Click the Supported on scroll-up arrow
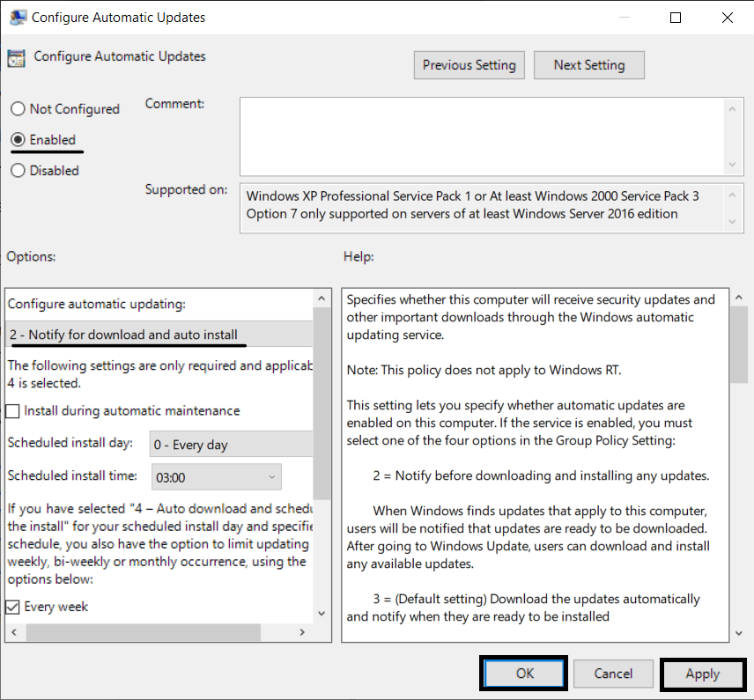754x700 pixels. [x=732, y=195]
